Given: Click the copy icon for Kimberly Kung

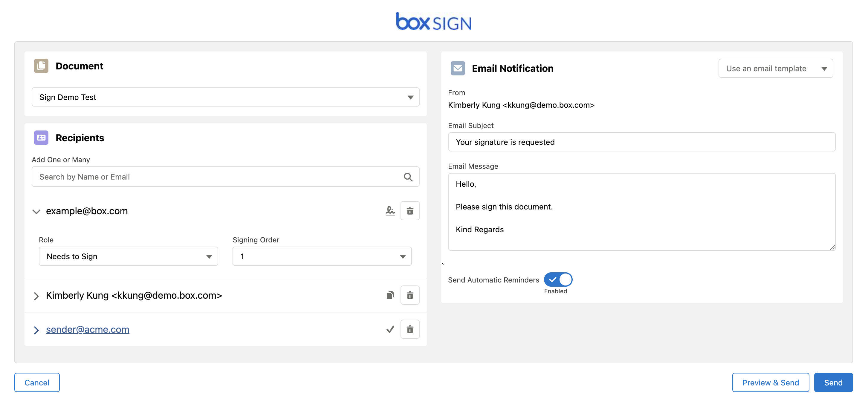Looking at the screenshot, I should pos(390,295).
